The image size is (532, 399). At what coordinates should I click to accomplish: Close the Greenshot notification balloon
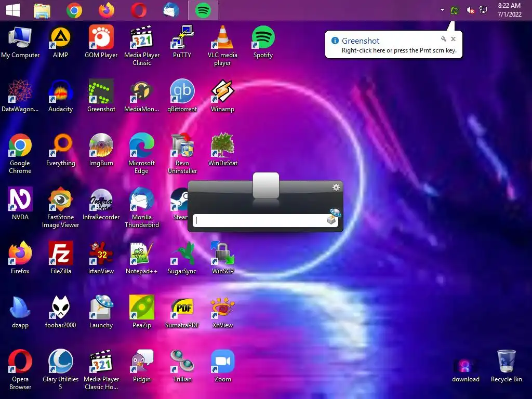click(x=453, y=39)
